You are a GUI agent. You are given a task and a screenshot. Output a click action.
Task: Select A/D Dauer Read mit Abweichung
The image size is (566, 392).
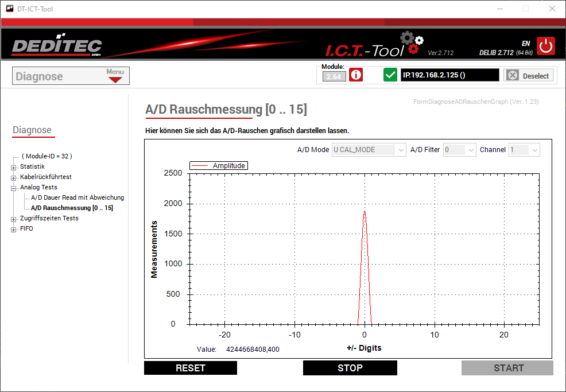(x=77, y=197)
